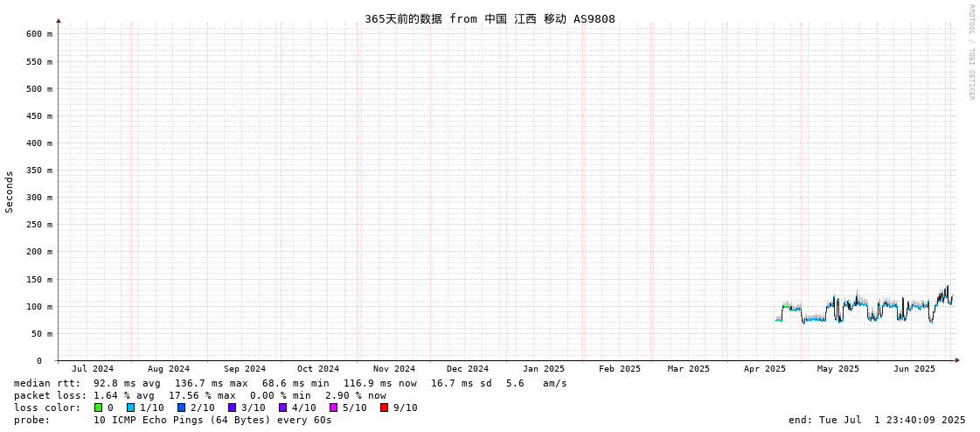Click the blue 2/10 loss color swatch
The width and height of the screenshot is (980, 432).
(x=181, y=408)
